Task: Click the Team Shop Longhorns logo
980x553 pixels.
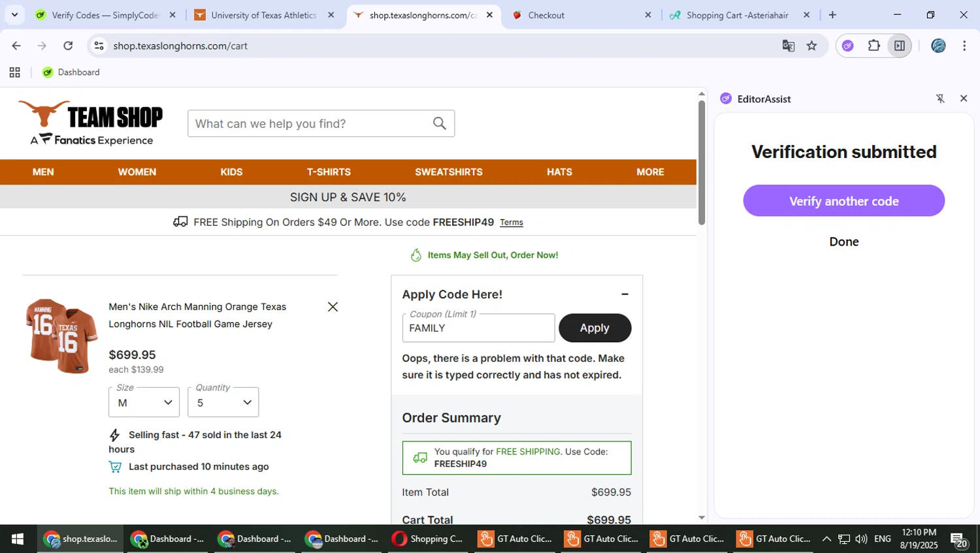Action: pos(90,123)
